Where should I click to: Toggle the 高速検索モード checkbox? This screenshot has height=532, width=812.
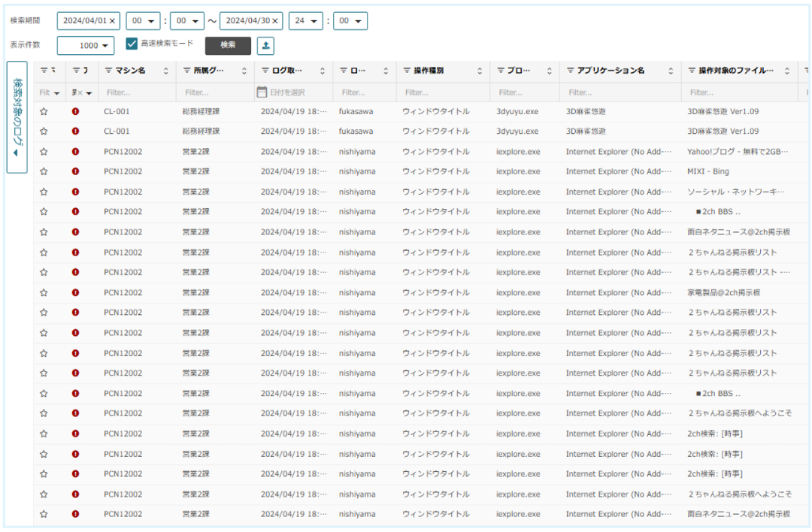pyautogui.click(x=132, y=44)
